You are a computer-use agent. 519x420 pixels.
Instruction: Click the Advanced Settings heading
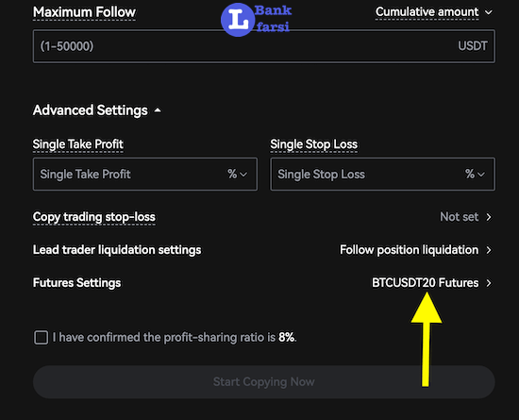(x=90, y=110)
